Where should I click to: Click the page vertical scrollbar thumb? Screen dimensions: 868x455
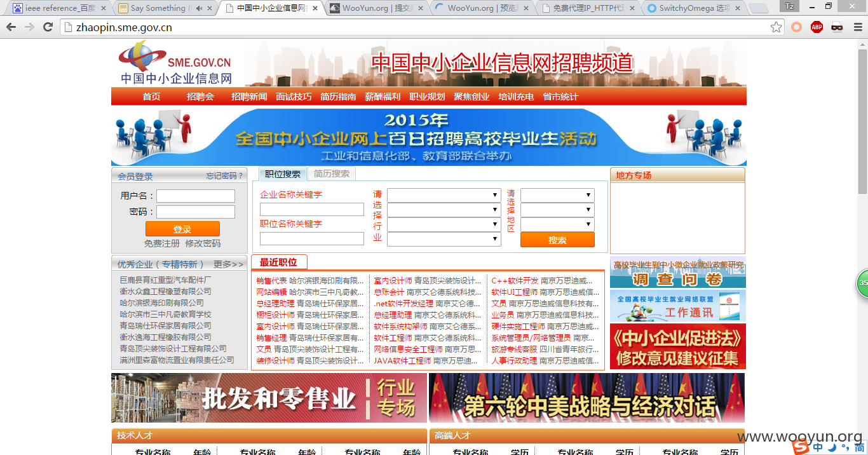(x=862, y=121)
